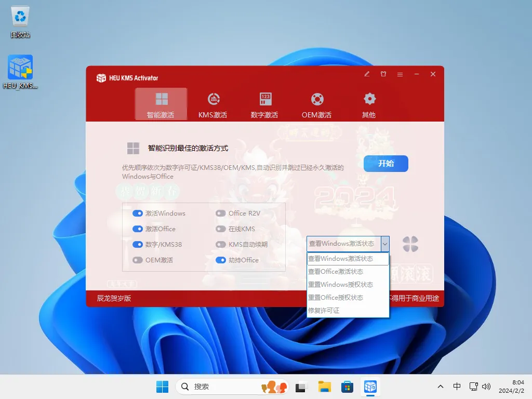Click the pencil edit icon in title bar
Image resolution: width=532 pixels, height=399 pixels.
pos(367,74)
